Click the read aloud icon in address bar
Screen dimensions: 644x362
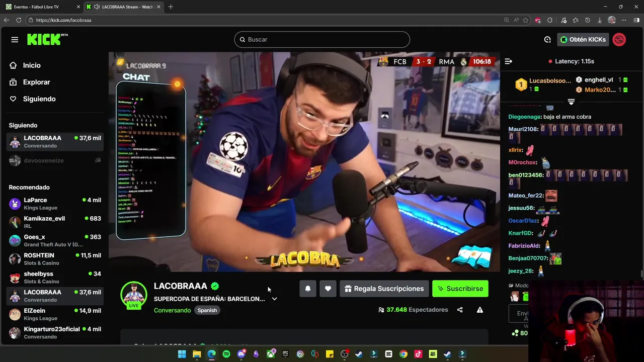pyautogui.click(x=516, y=20)
